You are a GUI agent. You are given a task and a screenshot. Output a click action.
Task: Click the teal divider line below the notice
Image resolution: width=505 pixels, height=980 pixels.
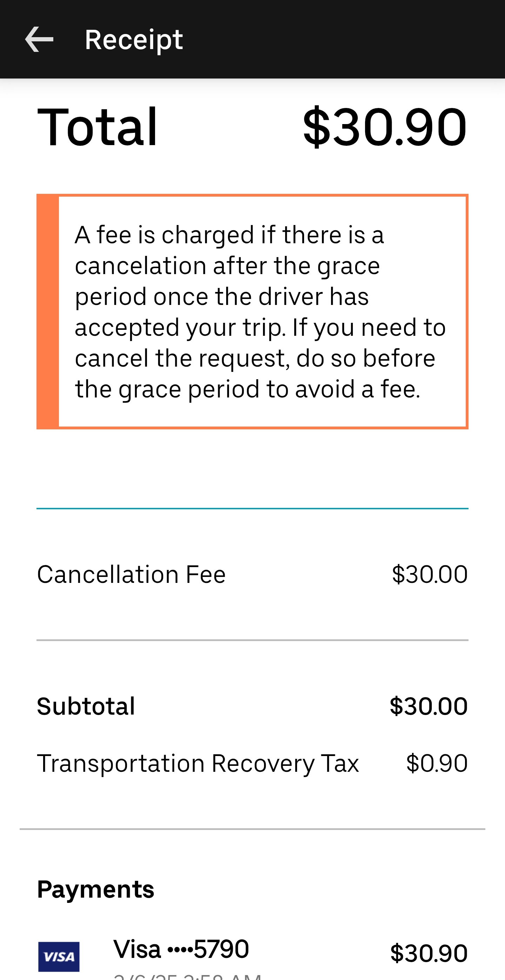coord(252,508)
